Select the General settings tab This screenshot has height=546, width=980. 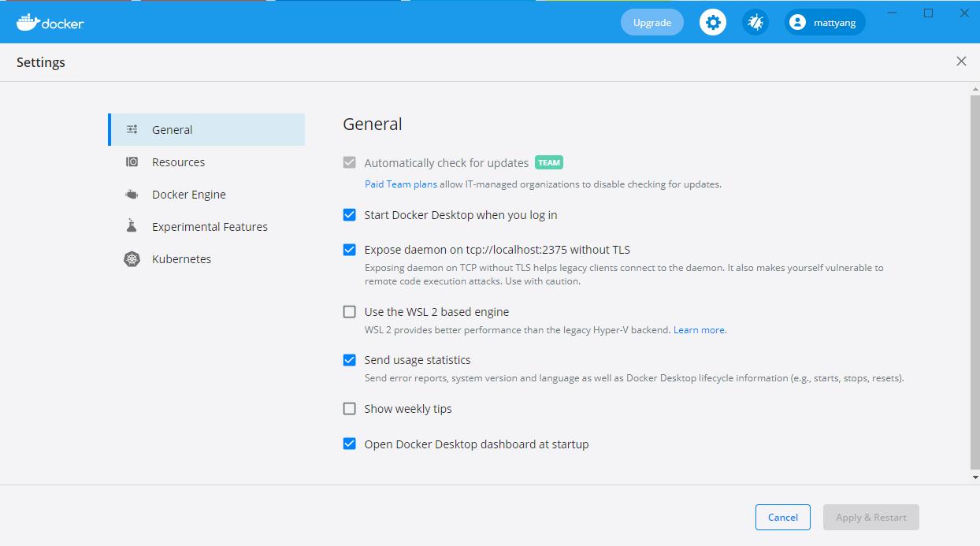[206, 130]
